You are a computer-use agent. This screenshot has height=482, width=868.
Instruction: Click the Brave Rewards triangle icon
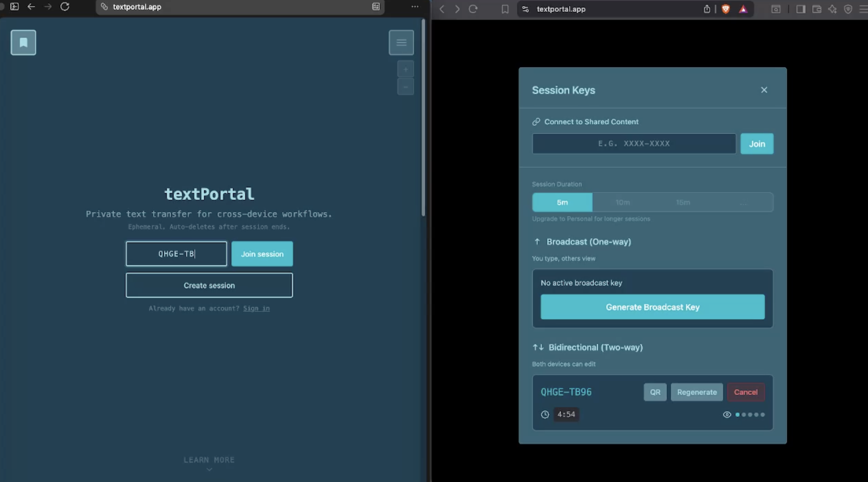click(743, 9)
